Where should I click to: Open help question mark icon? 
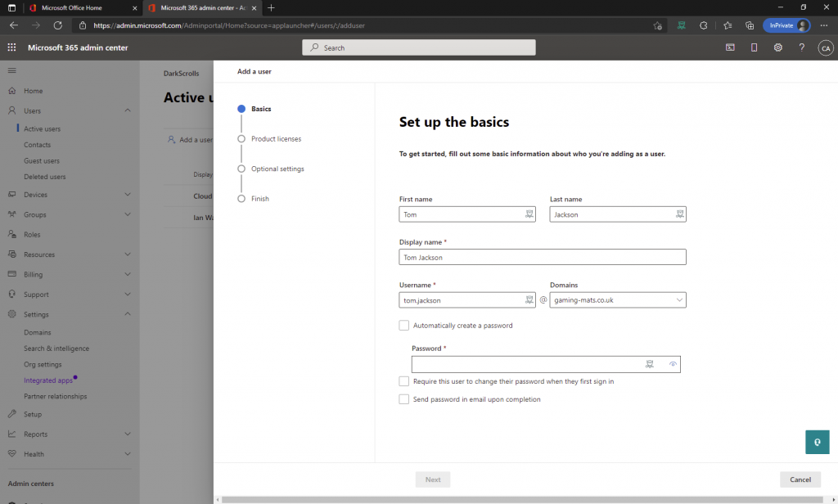coord(802,47)
